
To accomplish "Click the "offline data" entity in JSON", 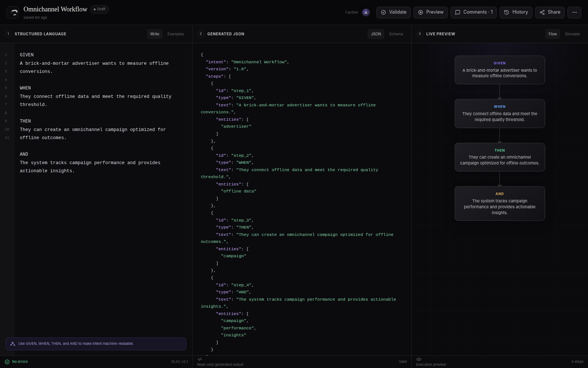I will [x=239, y=191].
